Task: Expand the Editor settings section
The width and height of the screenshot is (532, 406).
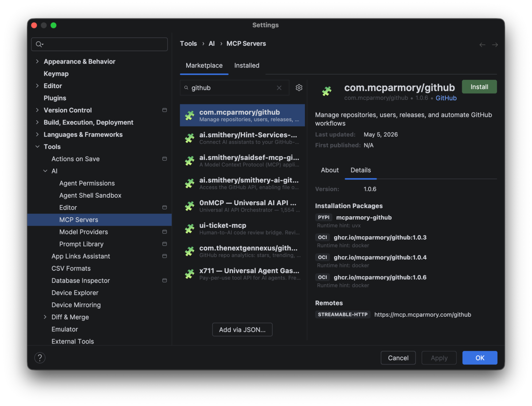Action: tap(37, 86)
